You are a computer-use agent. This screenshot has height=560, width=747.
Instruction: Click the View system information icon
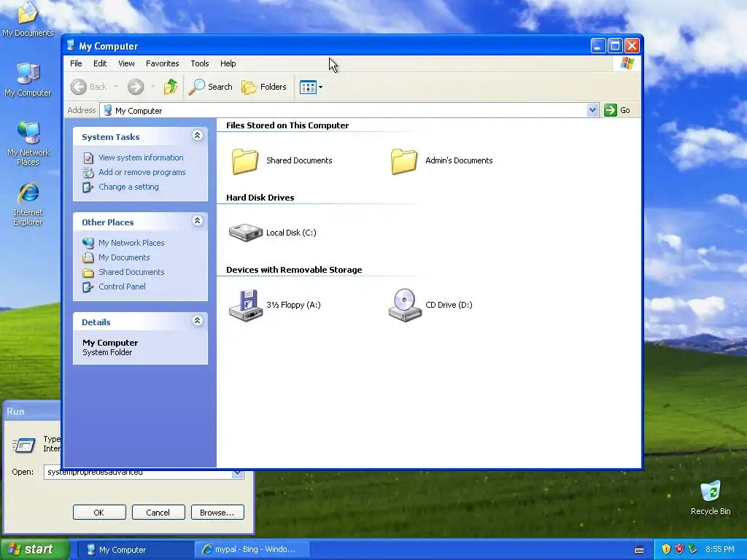click(x=88, y=158)
